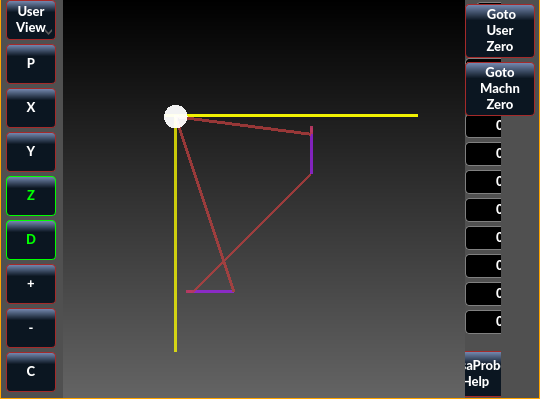Open the VersaProbe Help button

483,374
